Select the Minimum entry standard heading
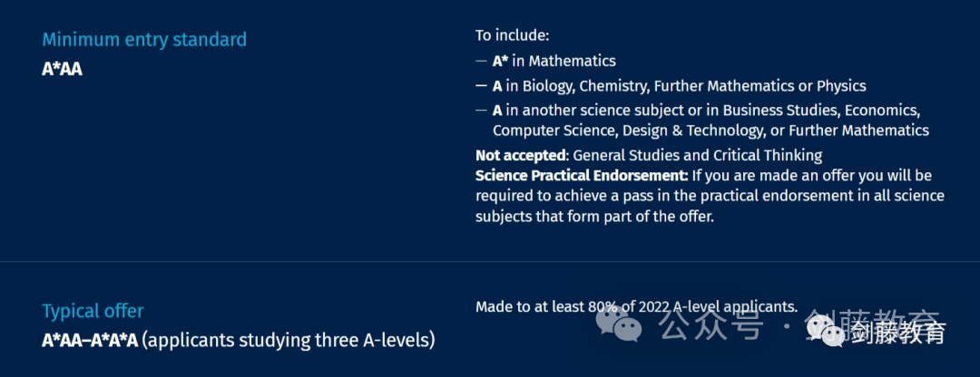Viewport: 980px width, 377px height. point(144,40)
